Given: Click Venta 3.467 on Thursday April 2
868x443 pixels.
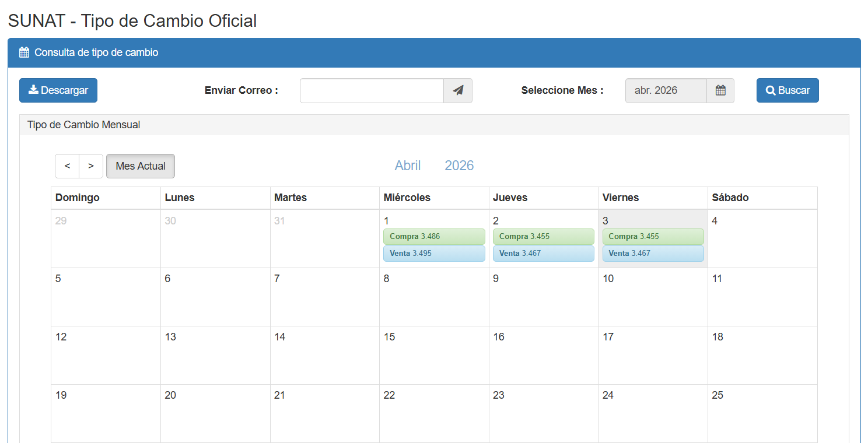Looking at the screenshot, I should pyautogui.click(x=543, y=254).
